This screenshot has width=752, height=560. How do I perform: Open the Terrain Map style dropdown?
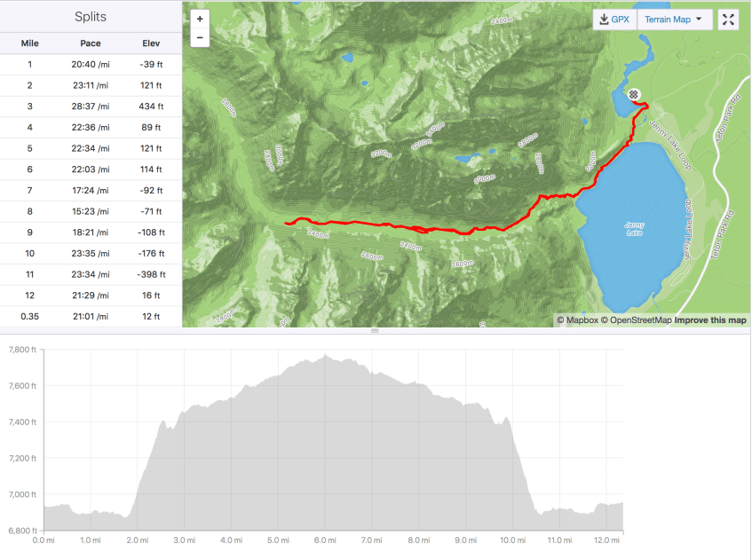pyautogui.click(x=674, y=20)
